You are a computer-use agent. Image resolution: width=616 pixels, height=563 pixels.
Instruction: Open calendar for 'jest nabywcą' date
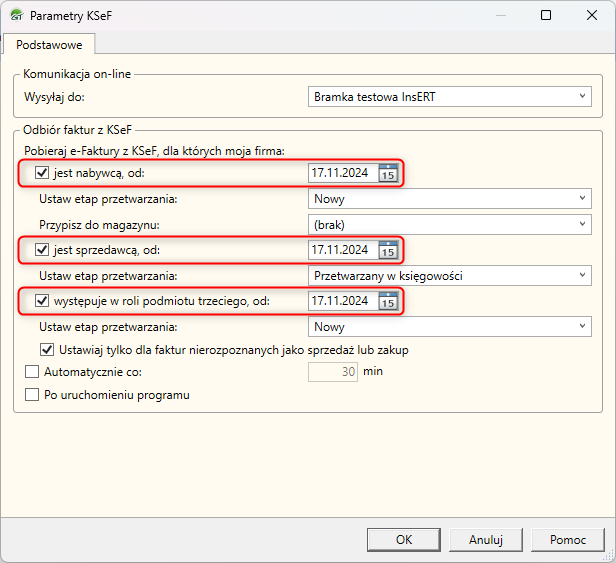tap(389, 173)
